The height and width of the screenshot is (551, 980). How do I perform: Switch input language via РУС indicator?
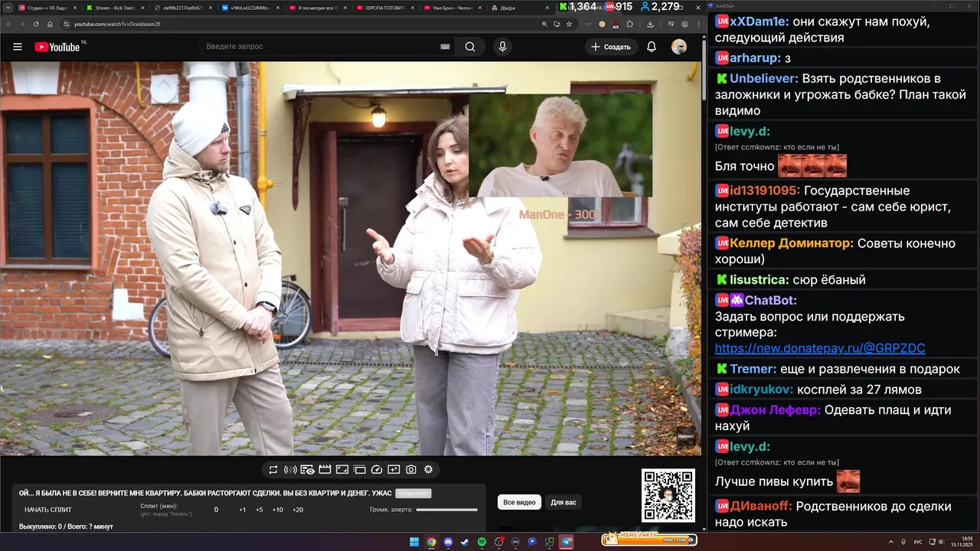918,542
